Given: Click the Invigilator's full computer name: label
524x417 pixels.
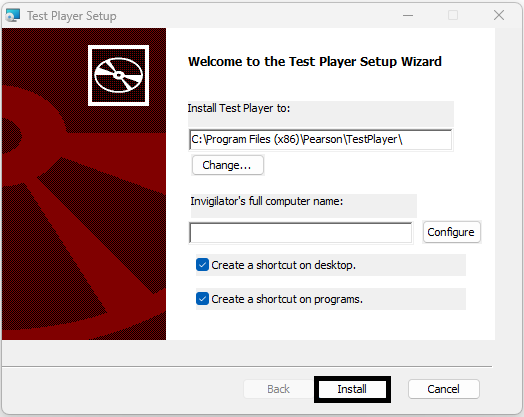Looking at the screenshot, I should tap(267, 201).
